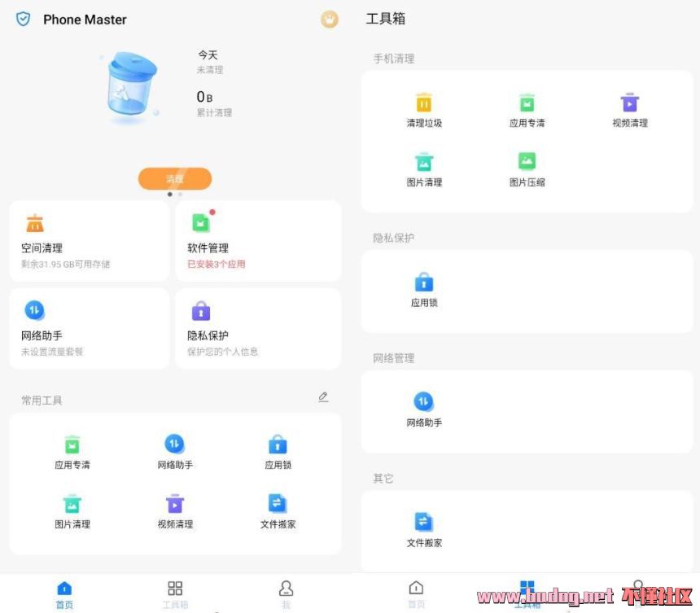Choose 视频清理 in the 手机清理 section

click(x=629, y=110)
